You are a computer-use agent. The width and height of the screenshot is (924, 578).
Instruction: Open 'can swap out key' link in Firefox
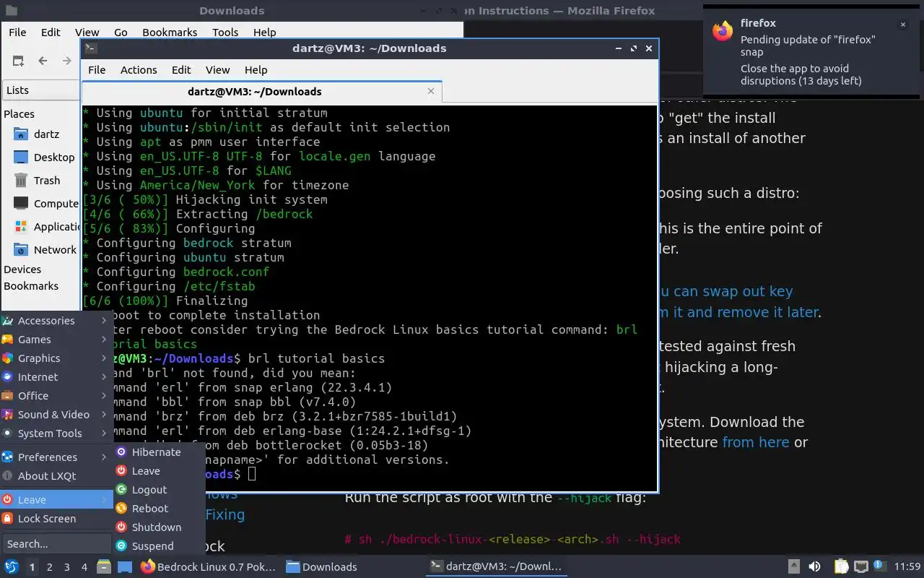pyautogui.click(x=726, y=291)
